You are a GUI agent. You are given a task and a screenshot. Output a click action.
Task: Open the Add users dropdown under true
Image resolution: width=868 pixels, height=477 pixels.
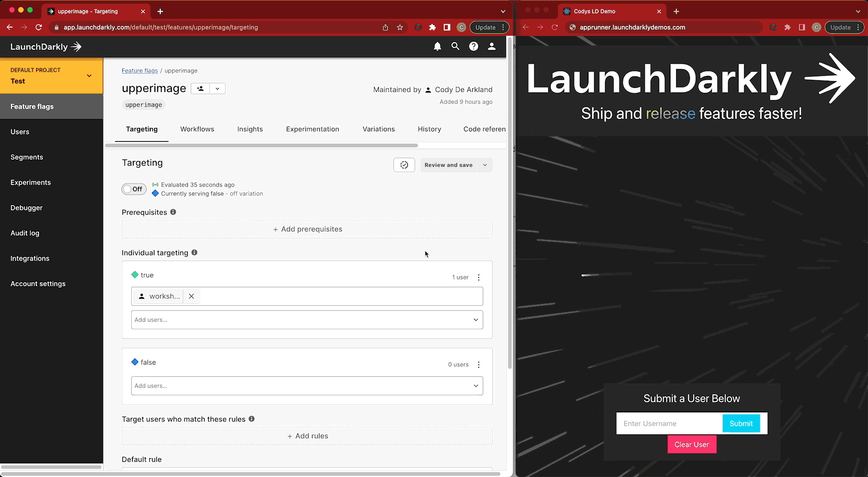(x=307, y=320)
